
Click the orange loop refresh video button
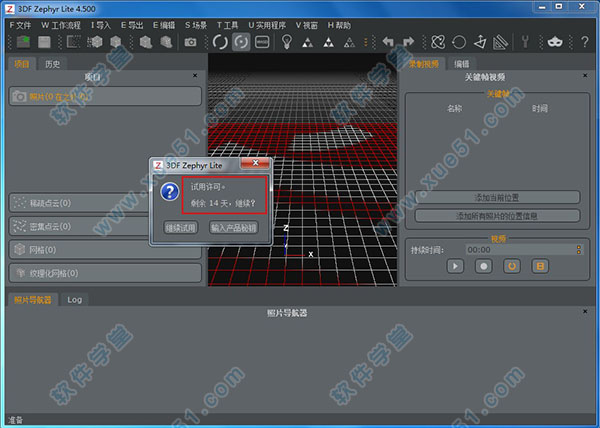[512, 266]
